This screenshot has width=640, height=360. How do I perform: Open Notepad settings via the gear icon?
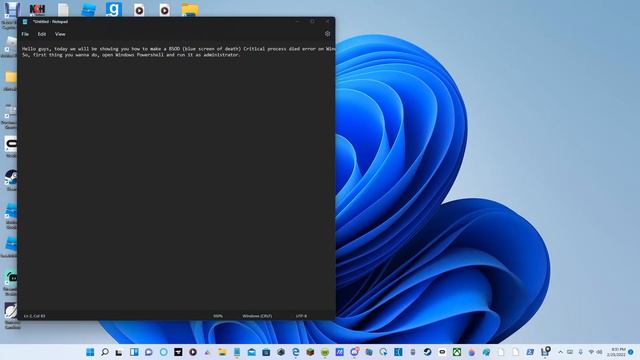[327, 34]
